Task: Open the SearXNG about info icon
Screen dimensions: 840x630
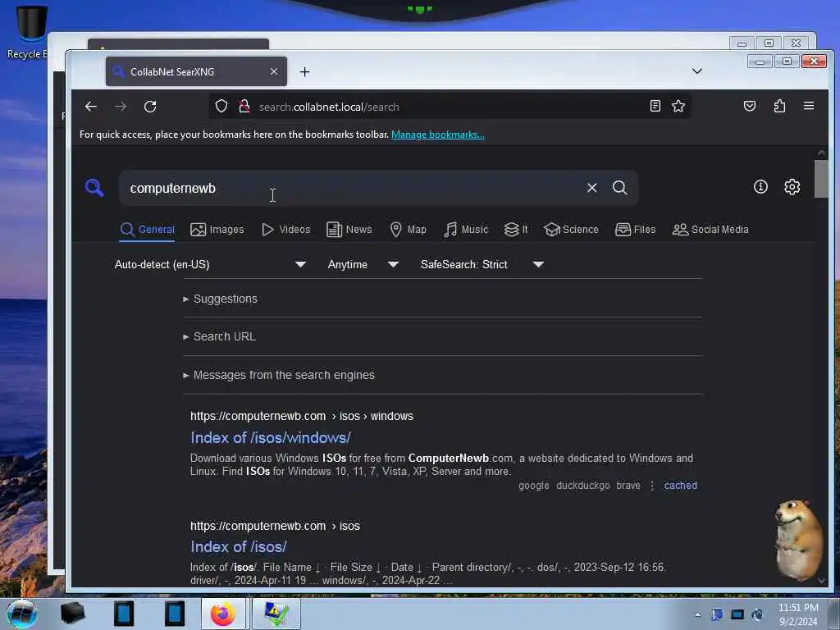Action: click(760, 186)
